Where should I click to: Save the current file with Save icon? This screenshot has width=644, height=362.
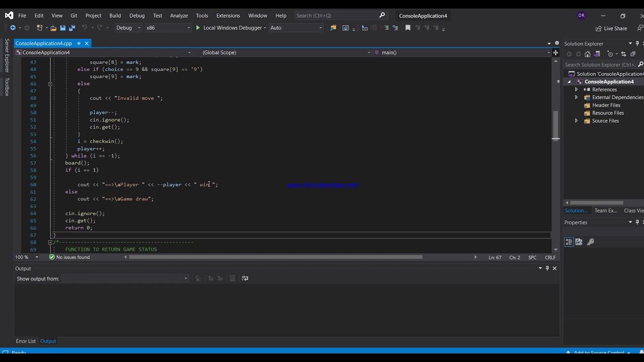coord(63,28)
